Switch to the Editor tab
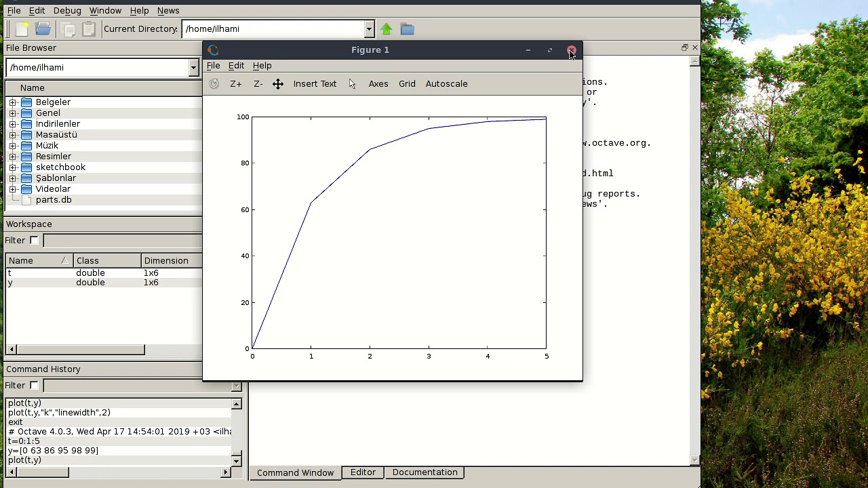The image size is (868, 488). 363,472
